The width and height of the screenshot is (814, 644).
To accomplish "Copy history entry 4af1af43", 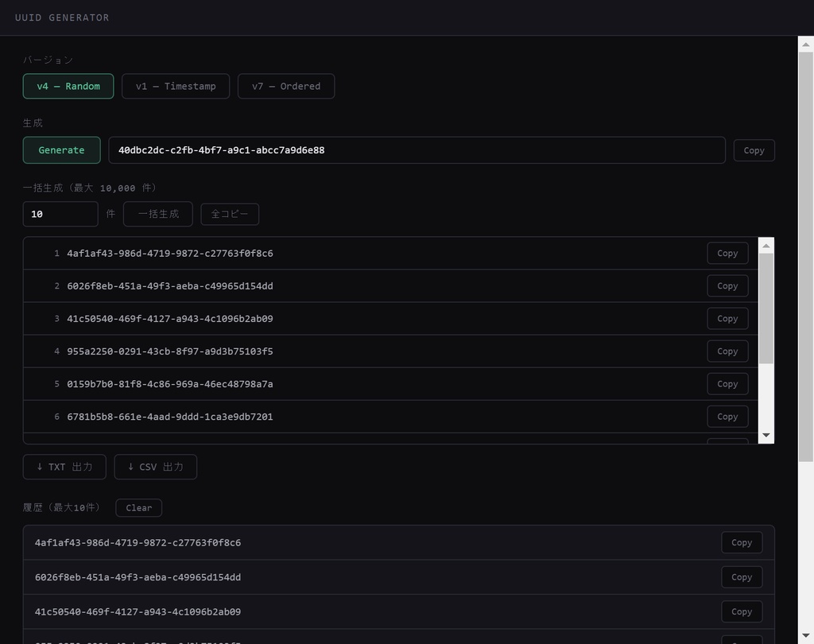I will [x=742, y=542].
